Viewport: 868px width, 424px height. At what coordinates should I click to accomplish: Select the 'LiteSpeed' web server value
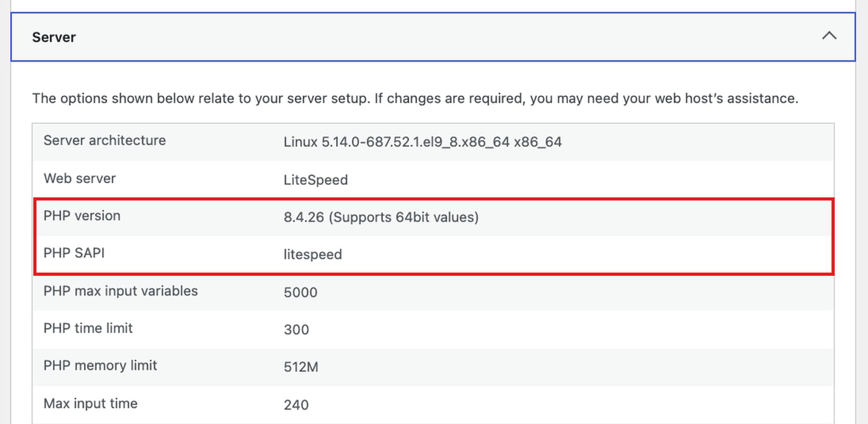point(316,180)
